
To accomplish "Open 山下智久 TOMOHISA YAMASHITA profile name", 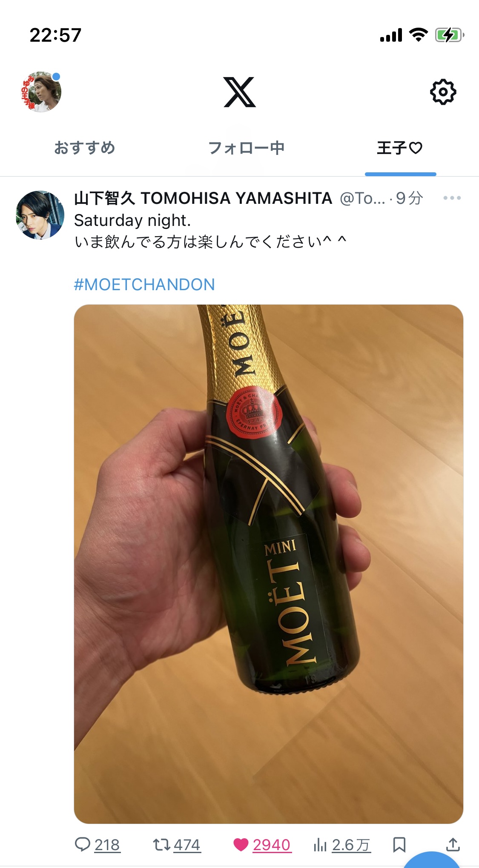I will click(x=203, y=198).
